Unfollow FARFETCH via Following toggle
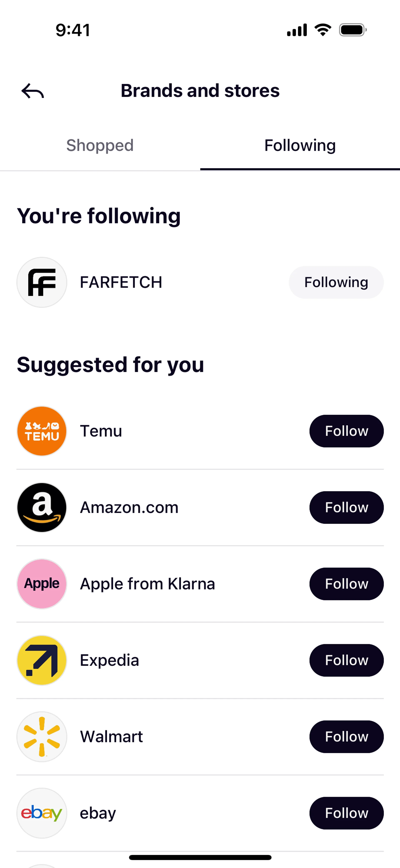This screenshot has width=400, height=868. (x=336, y=282)
